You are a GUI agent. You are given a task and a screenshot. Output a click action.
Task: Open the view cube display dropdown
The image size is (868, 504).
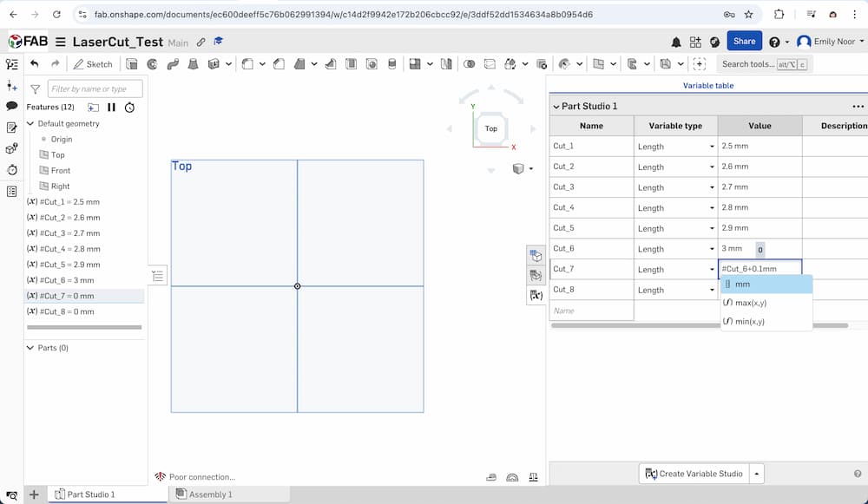[x=531, y=169]
